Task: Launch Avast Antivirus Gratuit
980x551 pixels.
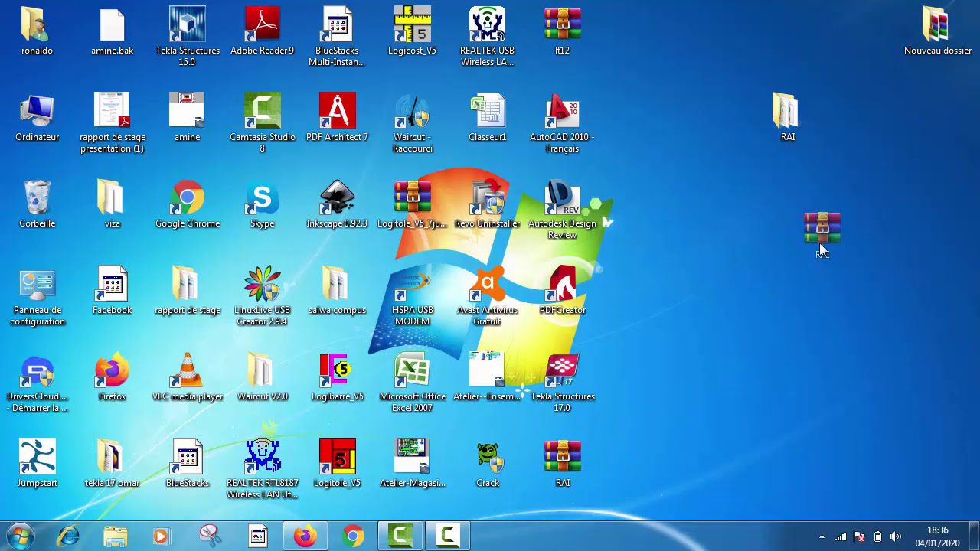Action: pos(487,285)
